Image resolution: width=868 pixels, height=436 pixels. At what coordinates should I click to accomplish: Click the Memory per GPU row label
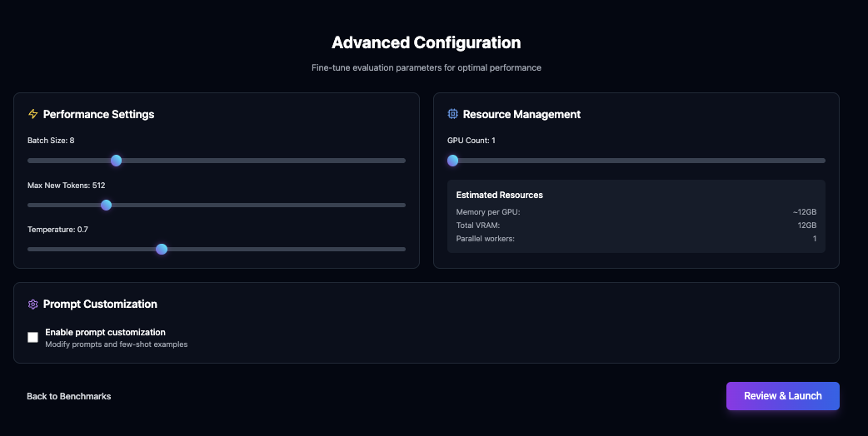(x=488, y=212)
